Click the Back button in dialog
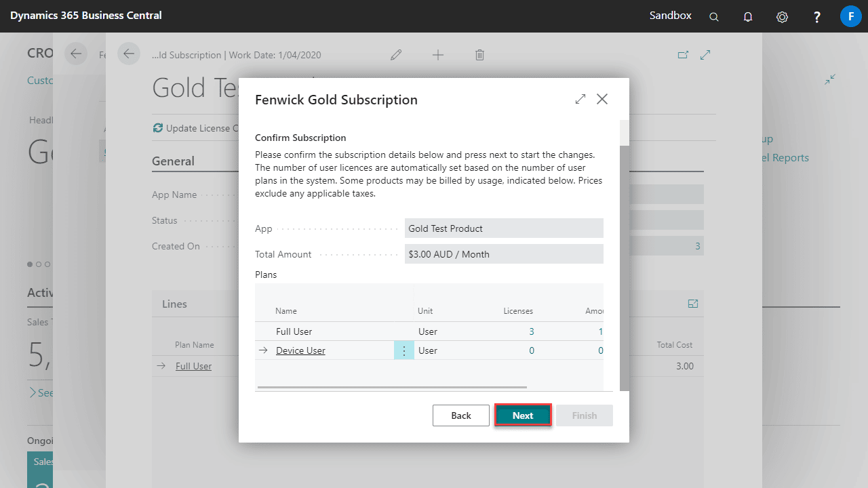The height and width of the screenshot is (488, 868). pyautogui.click(x=461, y=415)
